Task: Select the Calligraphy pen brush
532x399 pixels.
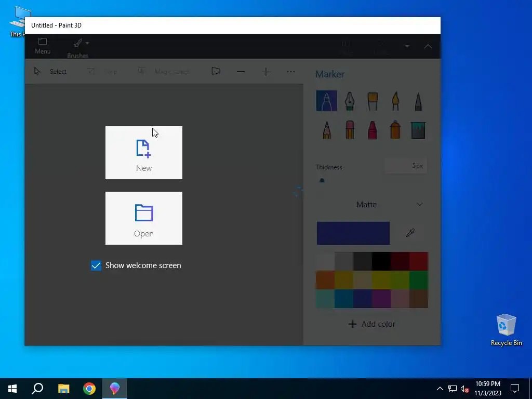Action: [350, 101]
